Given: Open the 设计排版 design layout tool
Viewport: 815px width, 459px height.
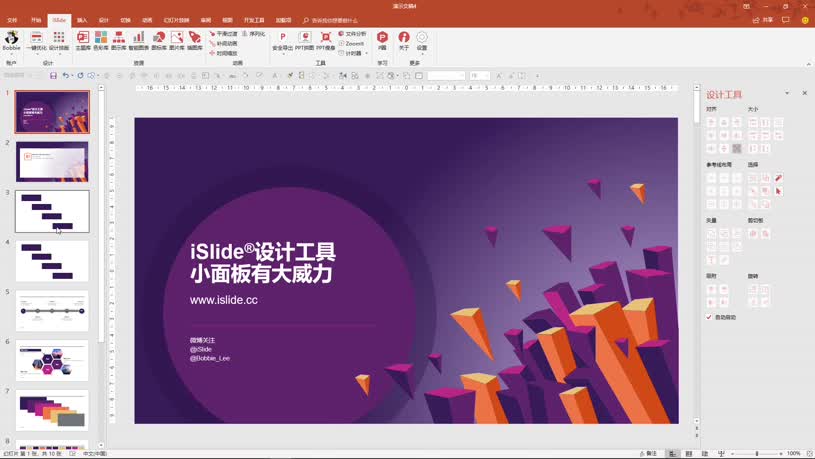Looking at the screenshot, I should [x=59, y=41].
